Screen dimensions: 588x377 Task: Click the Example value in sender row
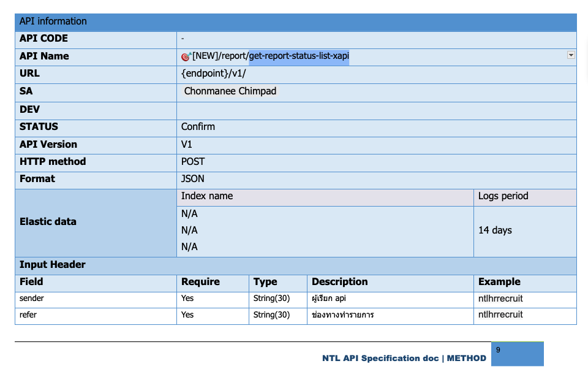point(500,299)
